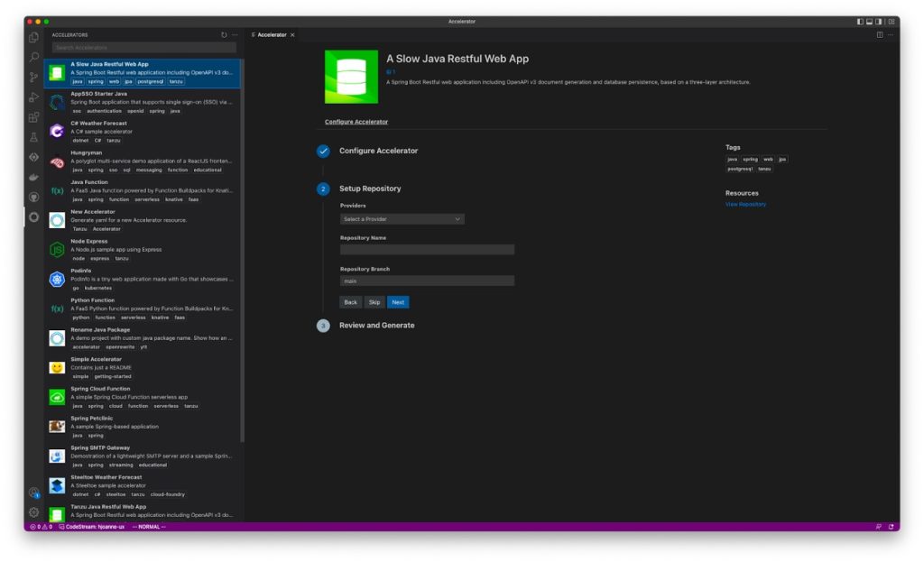This screenshot has width=924, height=562.
Task: Select Spring SMTP Gateway accelerator
Action: [143, 456]
